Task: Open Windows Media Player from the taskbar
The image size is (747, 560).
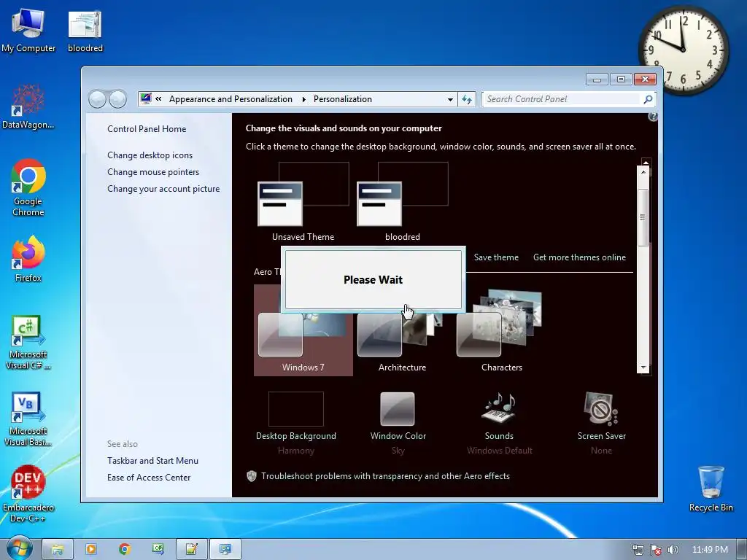Action: coord(90,550)
